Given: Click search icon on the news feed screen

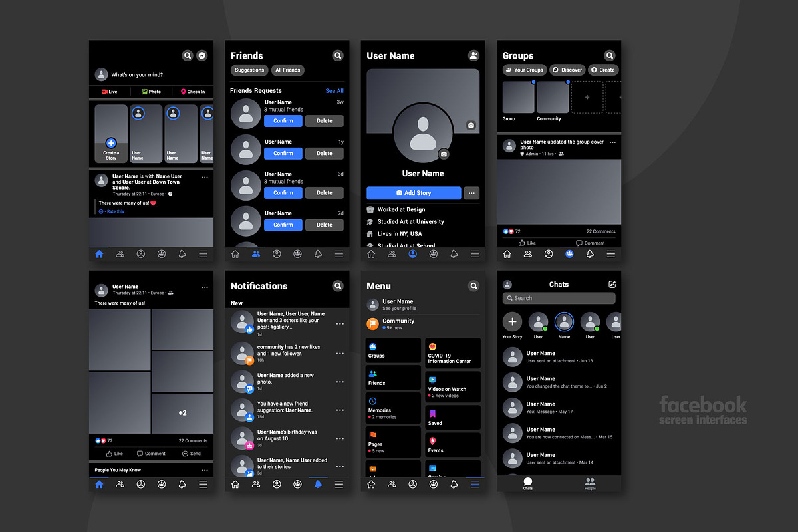Looking at the screenshot, I should click(188, 56).
